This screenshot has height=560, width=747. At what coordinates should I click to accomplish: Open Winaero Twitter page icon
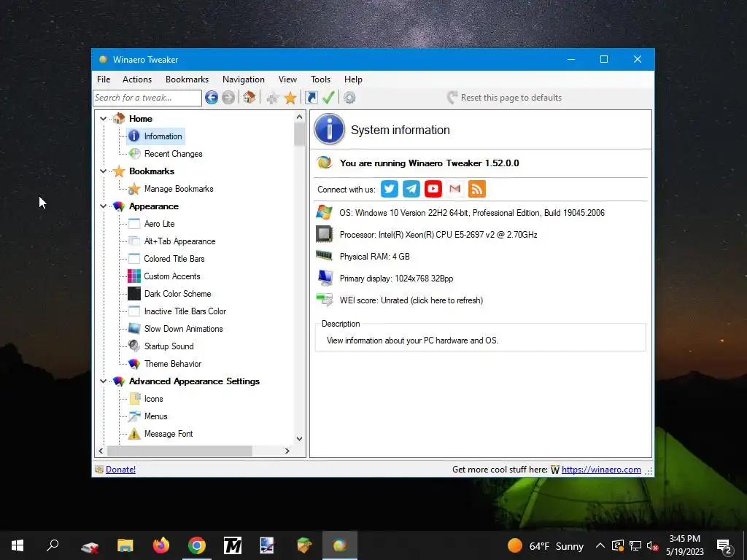390,189
